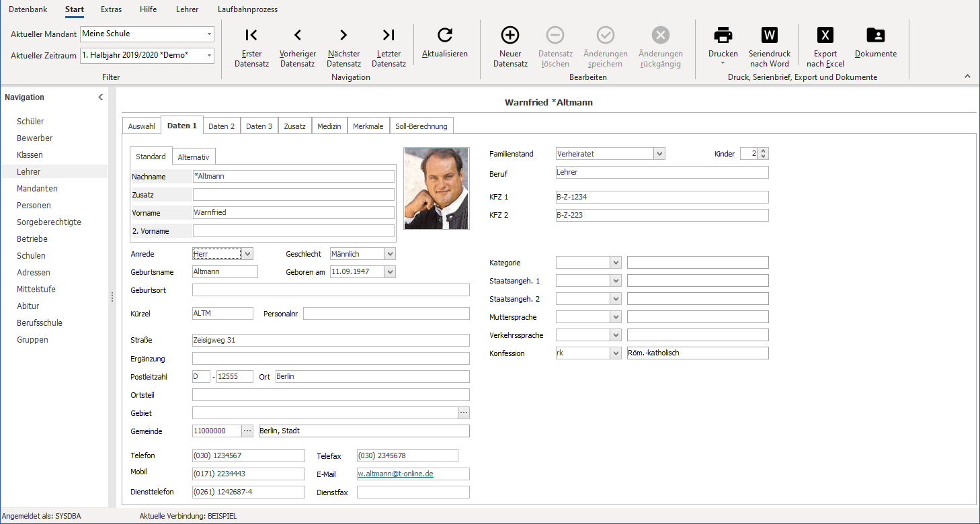980x524 pixels.
Task: Open the Laufbahnprozess tab
Action: (x=247, y=9)
